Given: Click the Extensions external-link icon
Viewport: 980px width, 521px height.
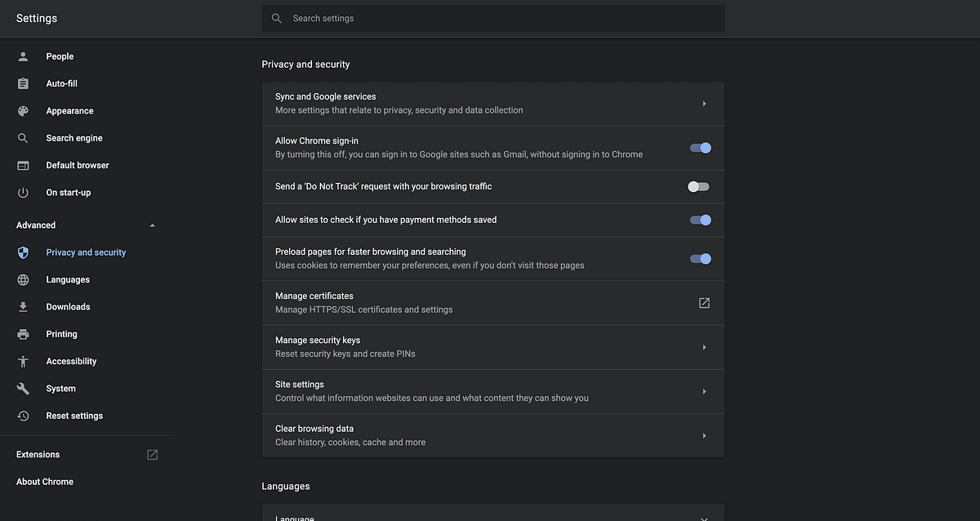Looking at the screenshot, I should 152,454.
